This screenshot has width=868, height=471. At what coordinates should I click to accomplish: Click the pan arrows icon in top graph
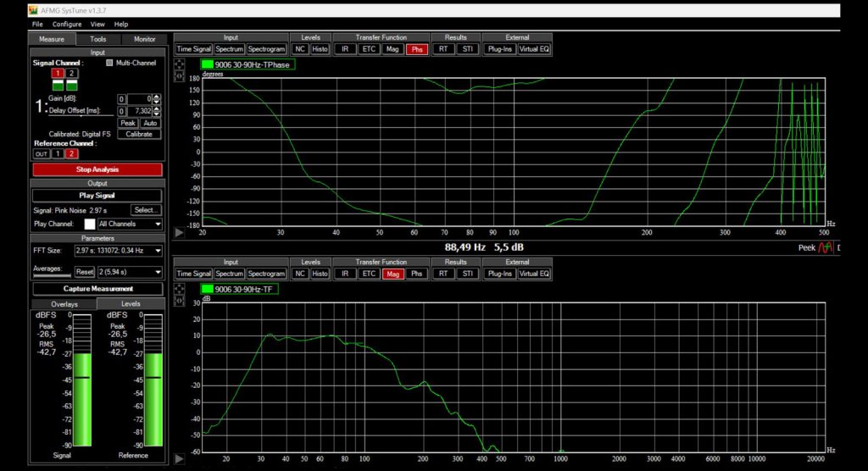click(179, 64)
